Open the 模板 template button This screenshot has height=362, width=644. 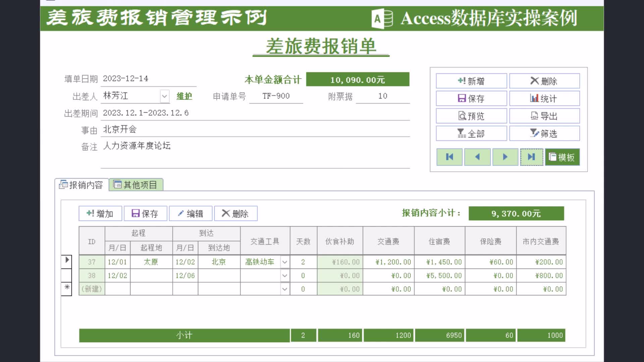pos(562,157)
